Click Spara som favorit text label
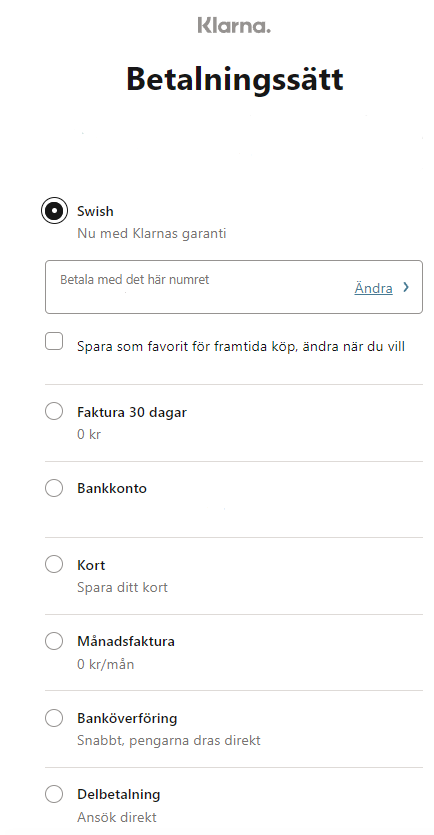This screenshot has height=835, width=434. point(241,347)
